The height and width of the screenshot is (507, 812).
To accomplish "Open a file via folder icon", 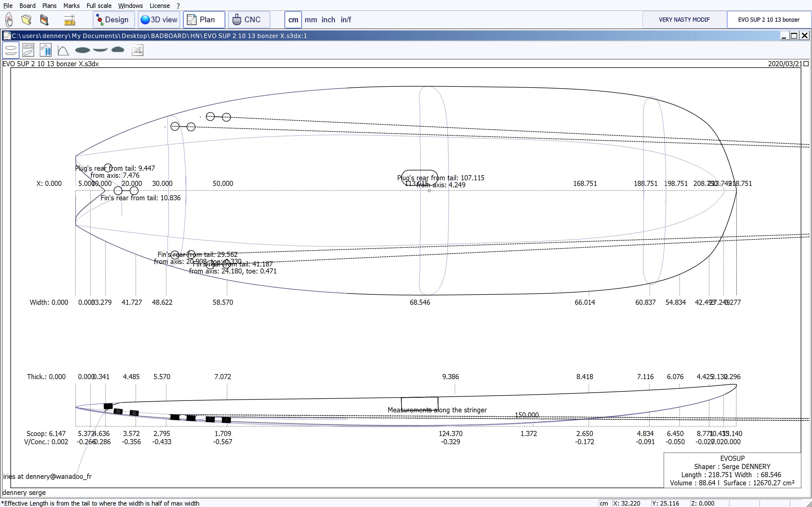I will coord(27,20).
